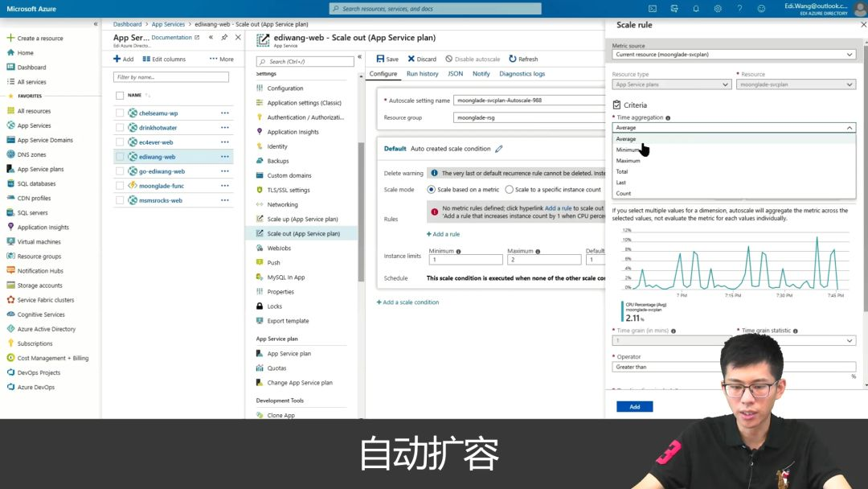
Task: Expand the Resource dropdown moonglade-svcplan
Action: pyautogui.click(x=796, y=84)
